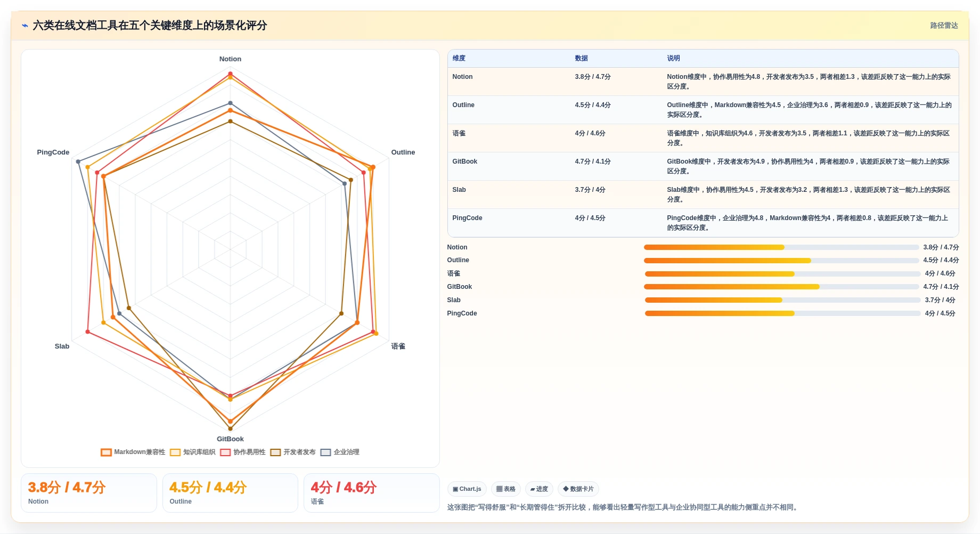This screenshot has height=534, width=980.
Task: Click the blue lightning icon beside the title
Action: click(25, 26)
